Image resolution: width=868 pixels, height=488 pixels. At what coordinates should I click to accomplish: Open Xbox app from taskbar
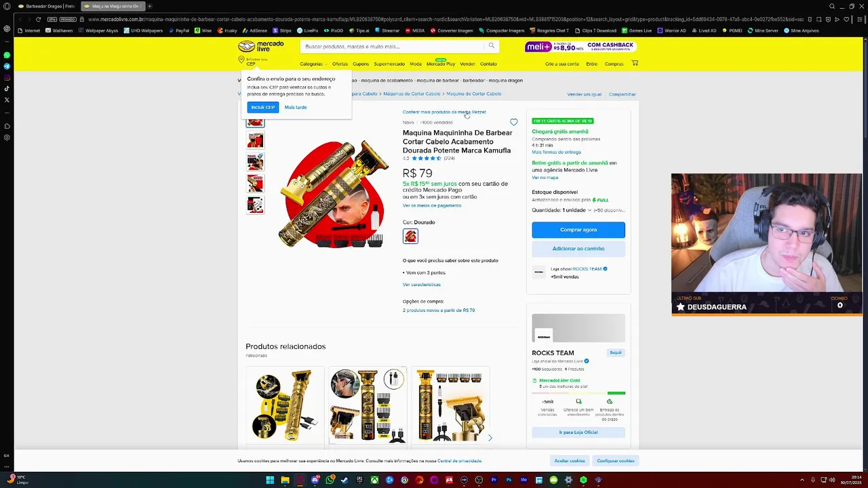(x=374, y=480)
